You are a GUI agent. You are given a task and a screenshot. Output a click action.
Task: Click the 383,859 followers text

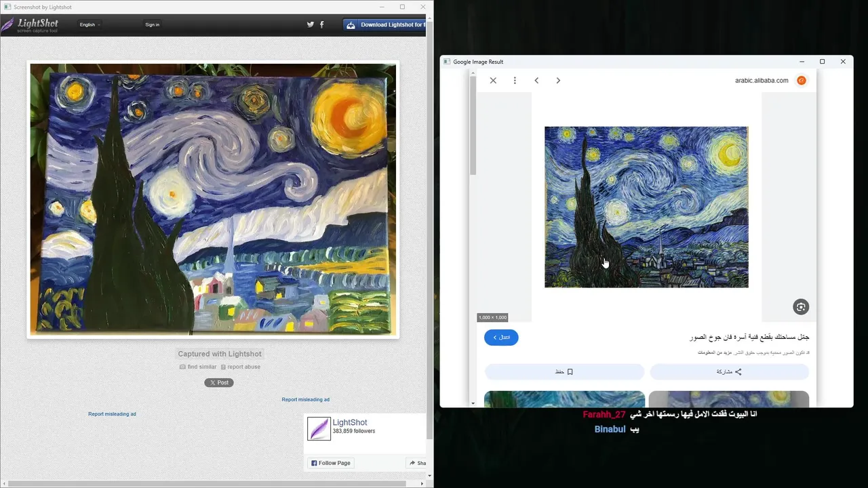[354, 431]
